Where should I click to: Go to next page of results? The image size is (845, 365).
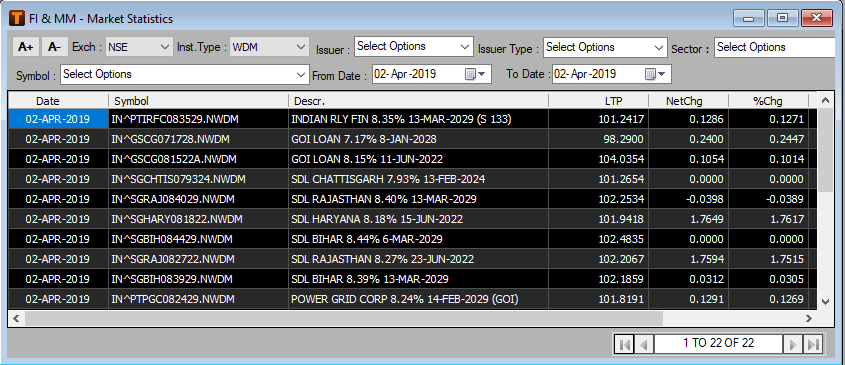(x=793, y=344)
